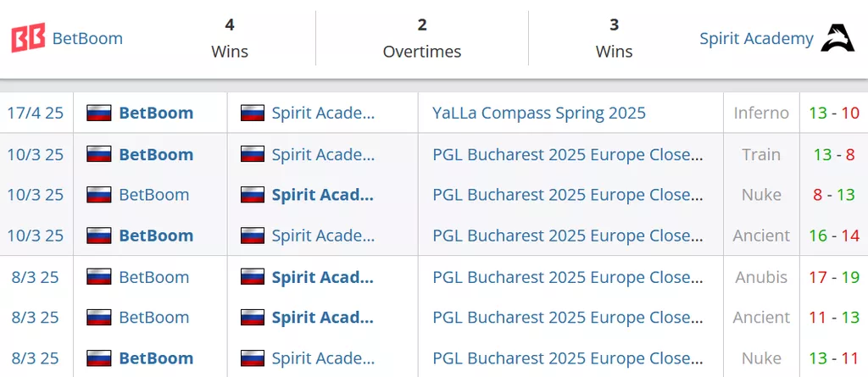This screenshot has width=868, height=377.
Task: Click BetBoom's flag in the Anubis row
Action: coord(99,277)
